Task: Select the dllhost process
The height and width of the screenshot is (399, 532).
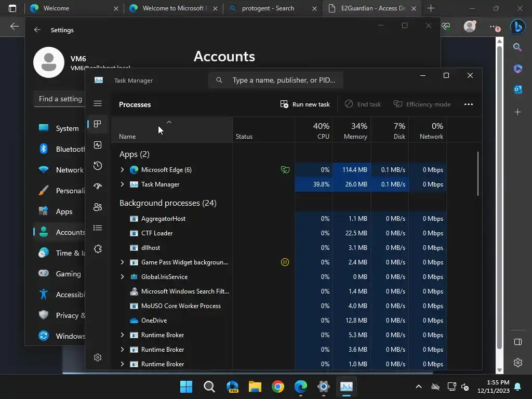Action: [x=278, y=248]
